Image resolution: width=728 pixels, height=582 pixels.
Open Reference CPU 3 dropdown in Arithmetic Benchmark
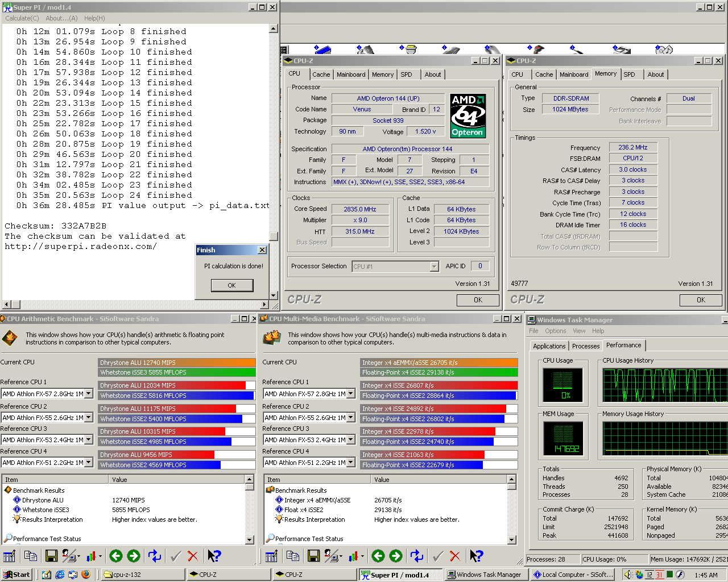[x=88, y=440]
